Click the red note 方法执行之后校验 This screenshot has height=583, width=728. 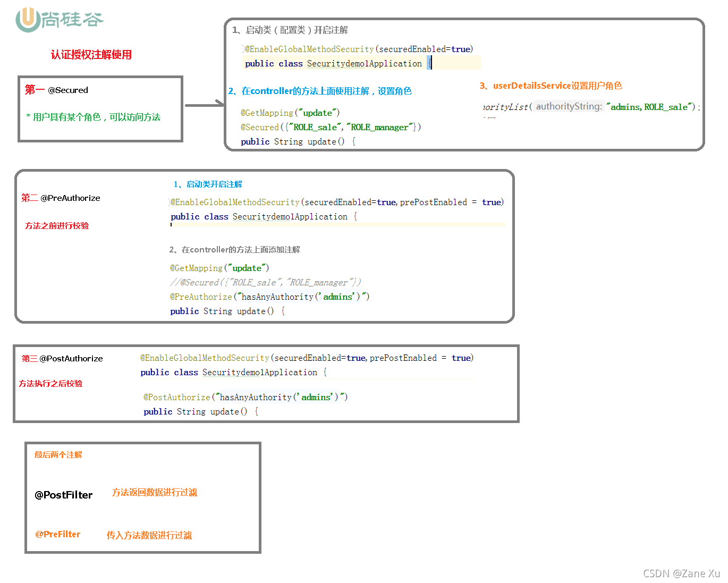tap(50, 384)
